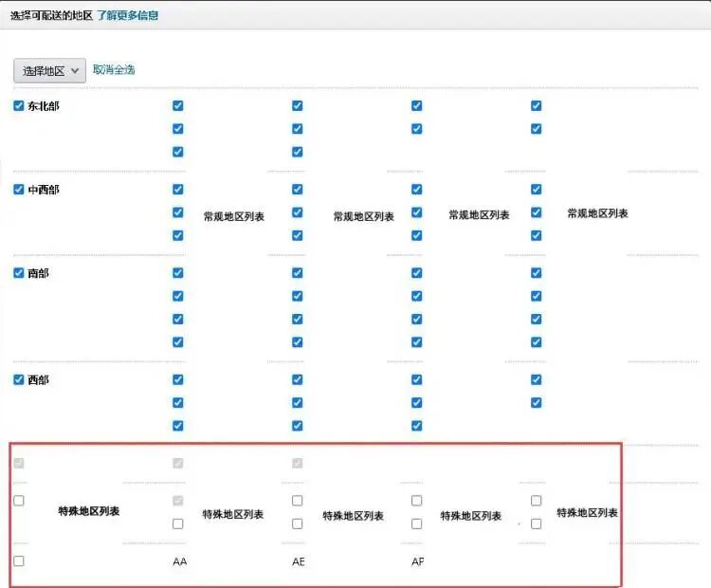
Task: Uncheck first-column checkbox in 中西部 top row
Action: [x=178, y=189]
